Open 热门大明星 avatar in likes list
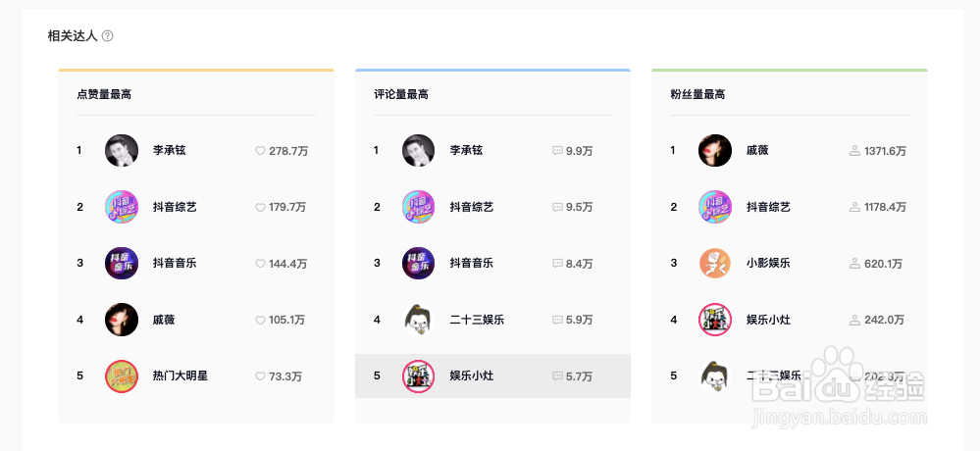 [x=122, y=376]
